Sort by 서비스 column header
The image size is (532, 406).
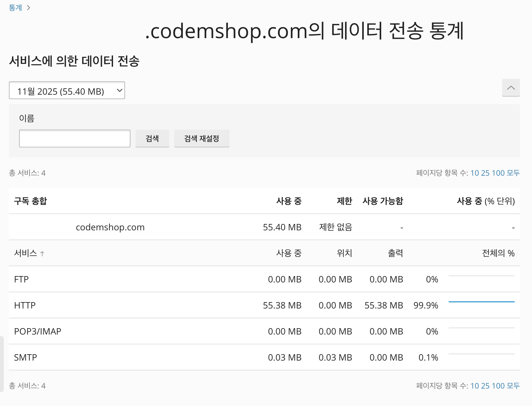point(26,253)
